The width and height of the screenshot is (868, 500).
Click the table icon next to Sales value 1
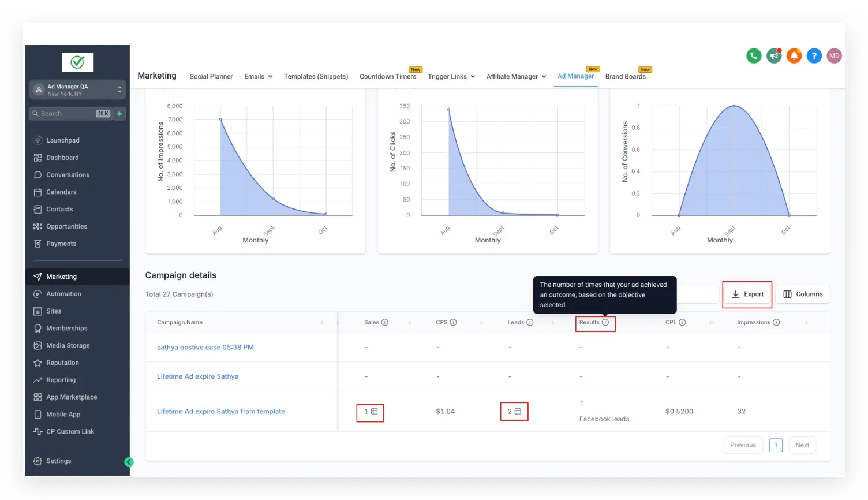(x=375, y=412)
